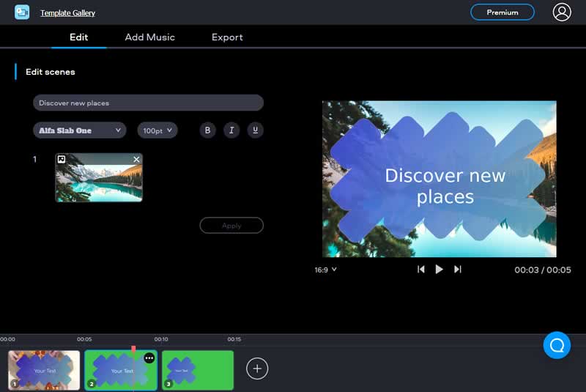Select scene 3 thumbnail in timeline

click(198, 370)
